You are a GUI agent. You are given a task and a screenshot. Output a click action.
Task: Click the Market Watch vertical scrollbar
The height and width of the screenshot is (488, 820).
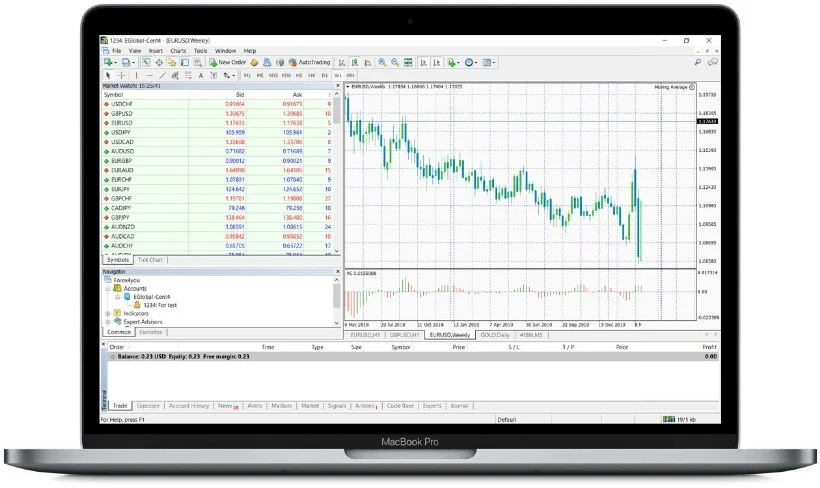(x=337, y=172)
